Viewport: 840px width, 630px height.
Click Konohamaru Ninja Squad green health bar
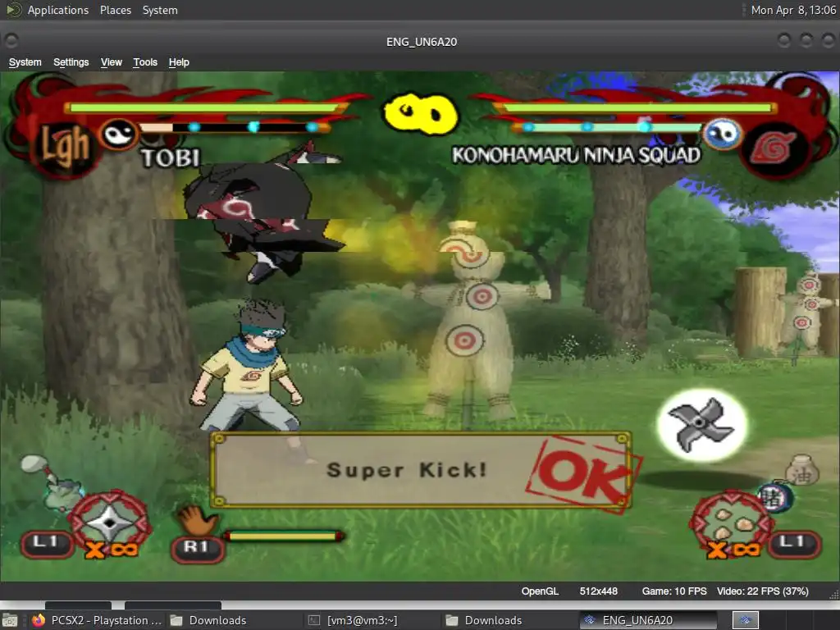636,107
